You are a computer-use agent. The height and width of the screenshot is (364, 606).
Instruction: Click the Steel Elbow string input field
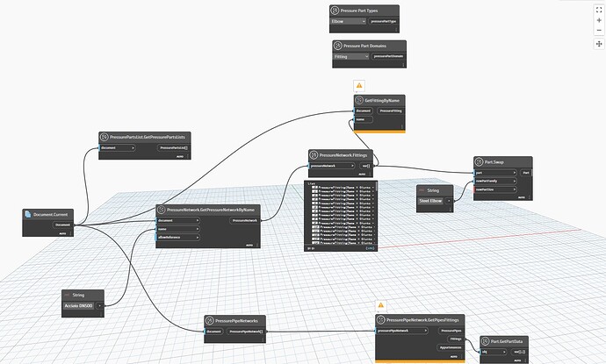(x=431, y=201)
